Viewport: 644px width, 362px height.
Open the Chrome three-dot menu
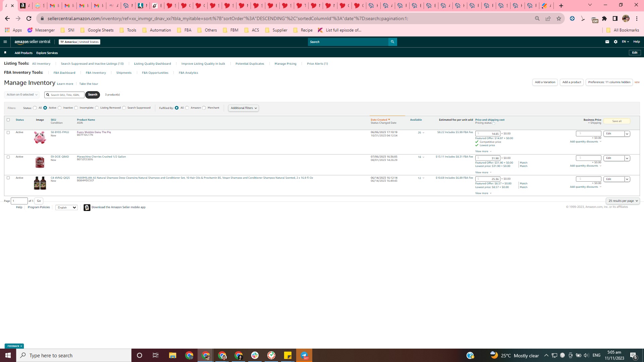[x=637, y=18]
